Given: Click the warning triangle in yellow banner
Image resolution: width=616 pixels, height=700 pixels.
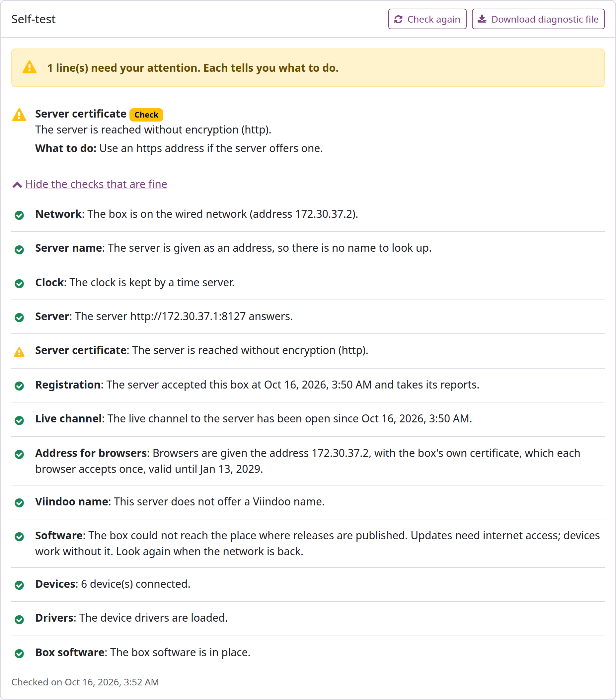Looking at the screenshot, I should point(30,67).
